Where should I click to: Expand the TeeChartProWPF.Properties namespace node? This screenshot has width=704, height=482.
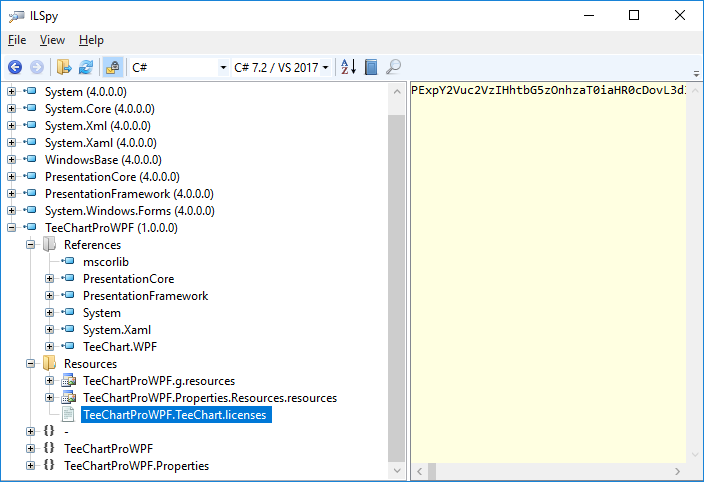(31, 466)
